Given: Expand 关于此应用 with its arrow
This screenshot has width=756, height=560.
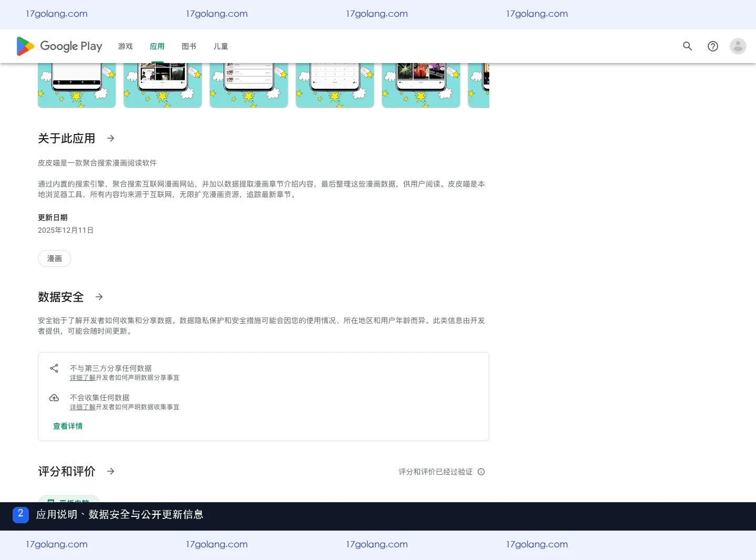Looking at the screenshot, I should (111, 138).
